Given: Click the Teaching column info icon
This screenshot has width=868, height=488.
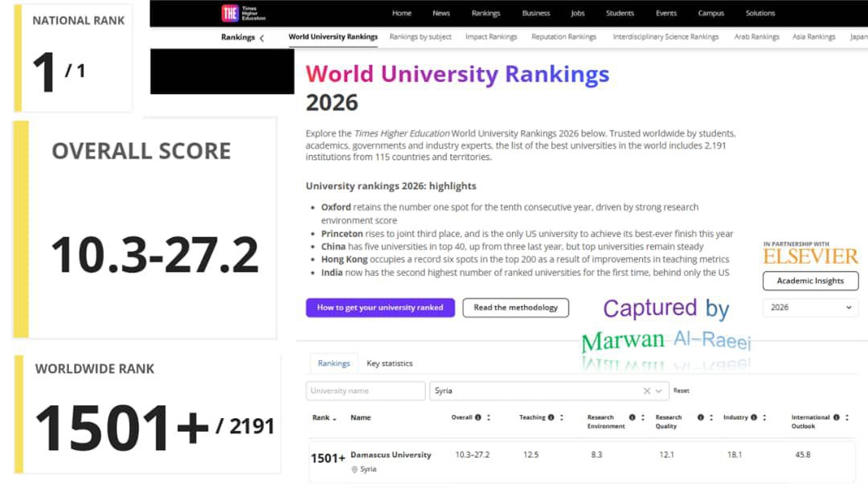Looking at the screenshot, I should (551, 417).
